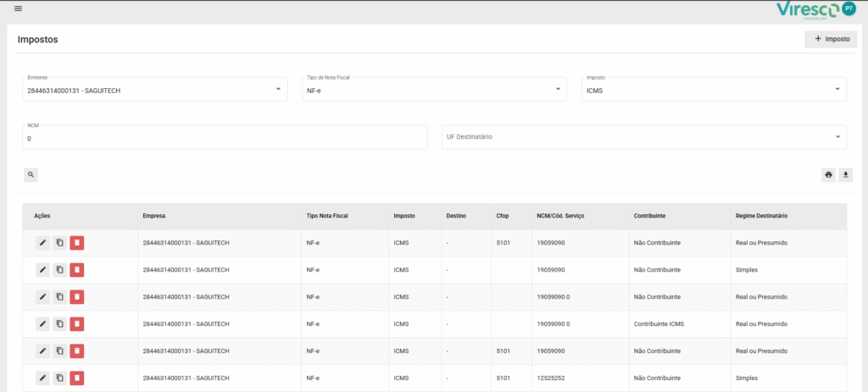Expand the UF Destinatário dropdown

click(x=644, y=137)
